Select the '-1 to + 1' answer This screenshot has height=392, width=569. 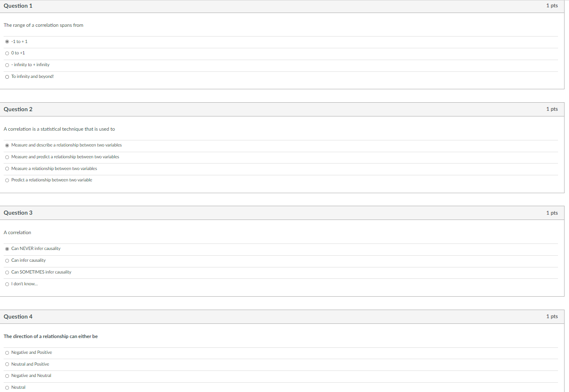pyautogui.click(x=7, y=42)
